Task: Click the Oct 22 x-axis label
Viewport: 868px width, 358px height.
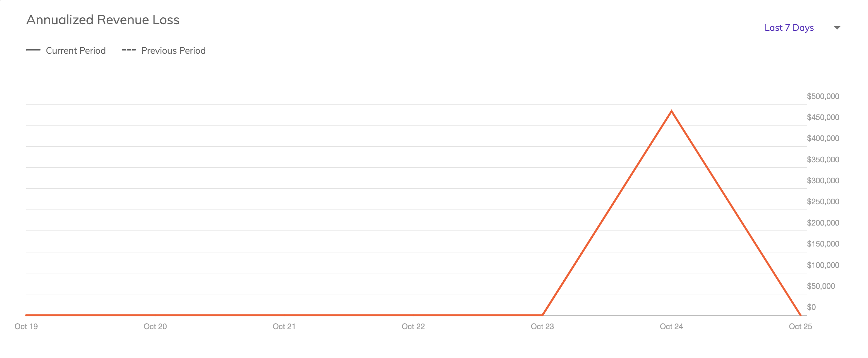Action: pos(413,327)
